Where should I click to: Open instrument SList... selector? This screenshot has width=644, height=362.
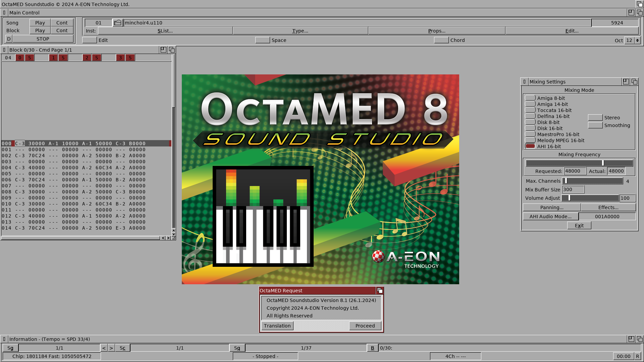pyautogui.click(x=165, y=31)
